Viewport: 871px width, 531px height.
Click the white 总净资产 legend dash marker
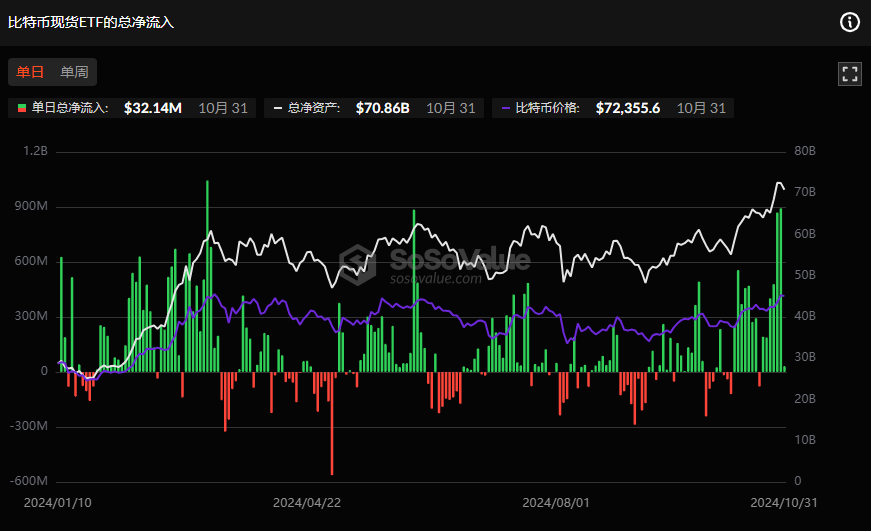pos(278,108)
